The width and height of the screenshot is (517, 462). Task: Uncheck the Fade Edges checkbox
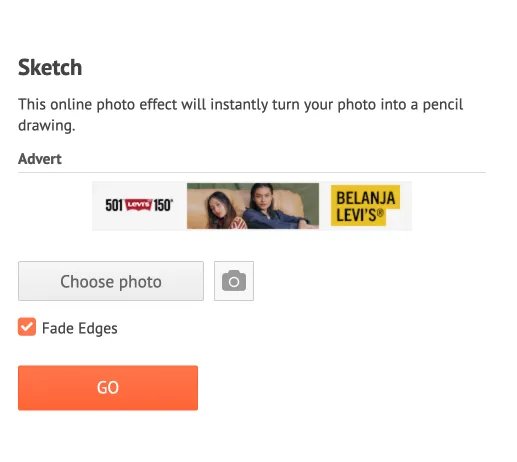[27, 327]
